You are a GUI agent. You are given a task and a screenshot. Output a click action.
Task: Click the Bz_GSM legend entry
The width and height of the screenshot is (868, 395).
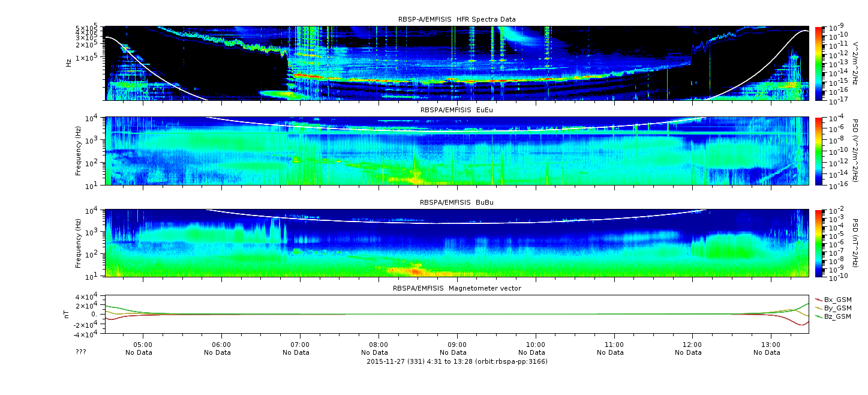[x=837, y=316]
